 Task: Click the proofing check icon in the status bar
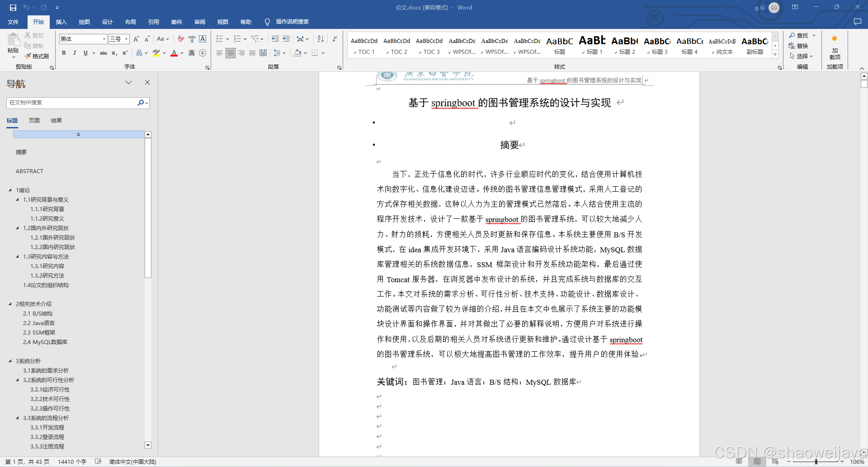(x=98, y=462)
